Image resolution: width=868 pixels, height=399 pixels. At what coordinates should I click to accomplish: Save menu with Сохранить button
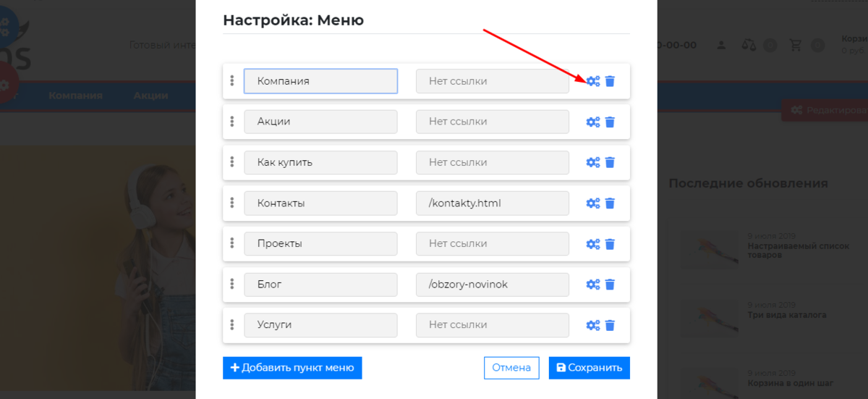pyautogui.click(x=590, y=368)
